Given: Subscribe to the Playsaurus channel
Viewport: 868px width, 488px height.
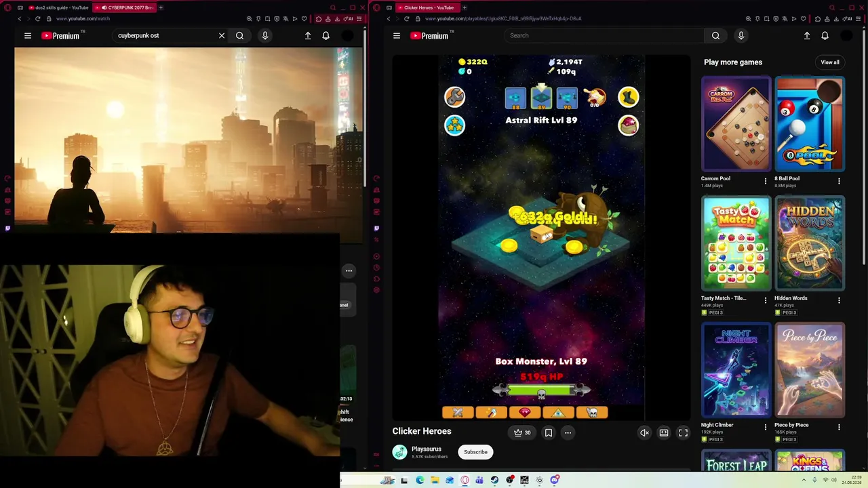Looking at the screenshot, I should click(x=475, y=452).
